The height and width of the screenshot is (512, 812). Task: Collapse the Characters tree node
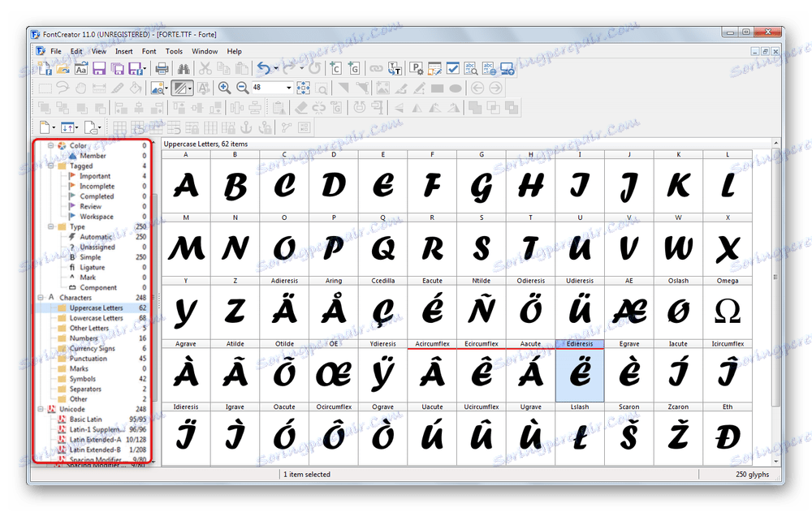[x=41, y=298]
